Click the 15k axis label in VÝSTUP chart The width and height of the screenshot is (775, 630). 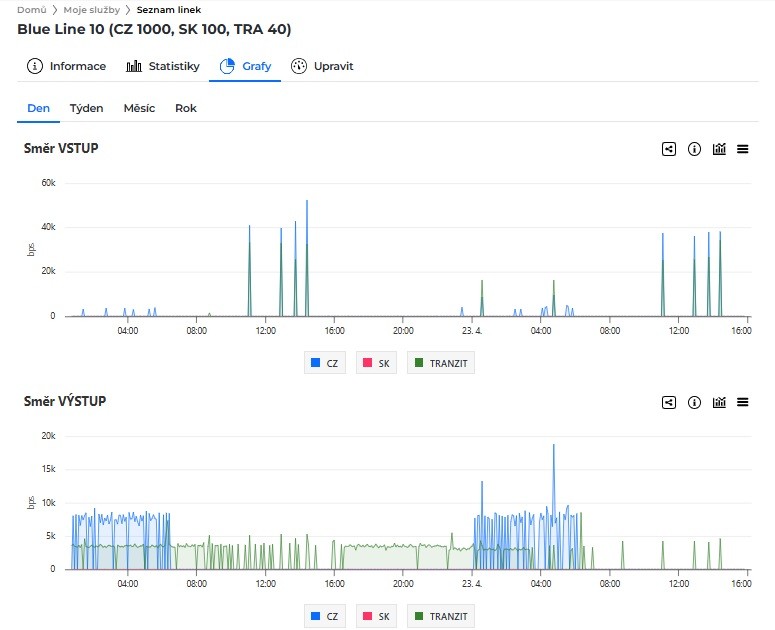coord(48,469)
